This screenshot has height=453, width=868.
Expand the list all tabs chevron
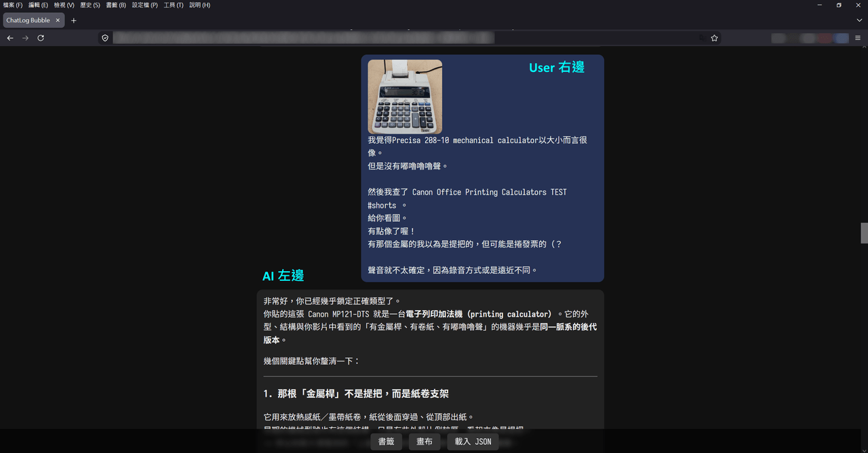[858, 20]
